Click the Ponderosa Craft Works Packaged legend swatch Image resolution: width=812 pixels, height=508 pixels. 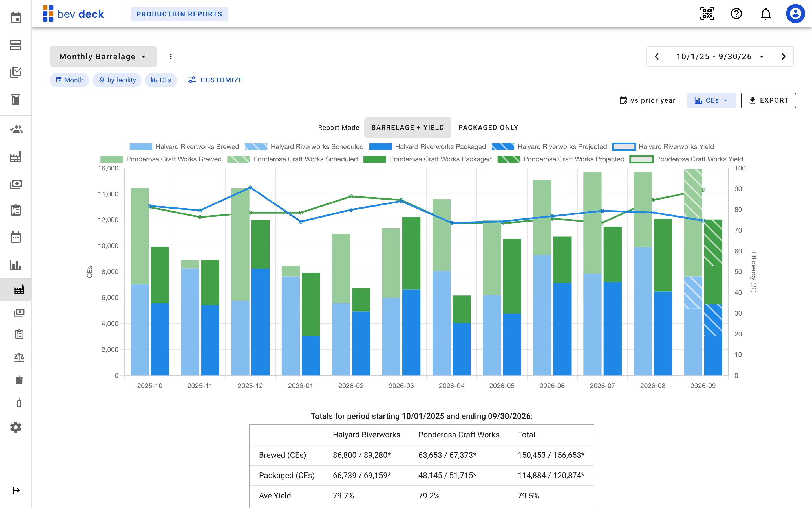click(374, 159)
